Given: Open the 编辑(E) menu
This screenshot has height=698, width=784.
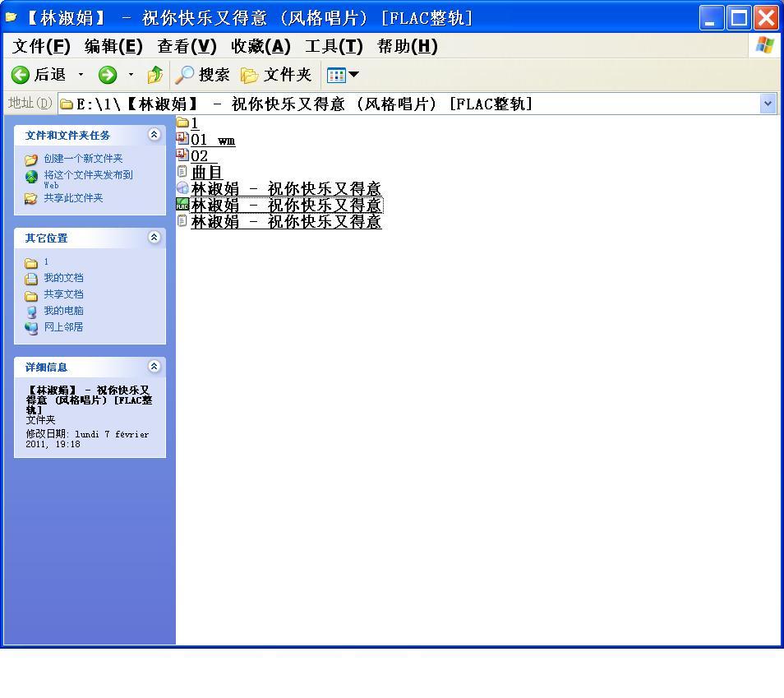Looking at the screenshot, I should point(113,46).
